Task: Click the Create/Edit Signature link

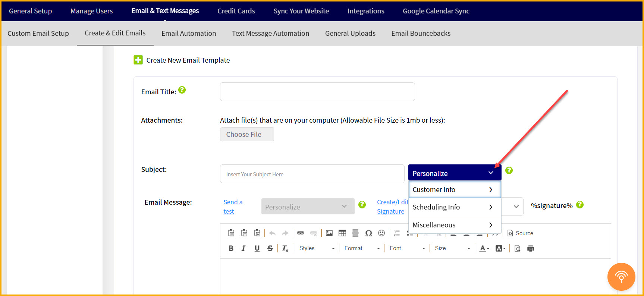Action: click(393, 207)
